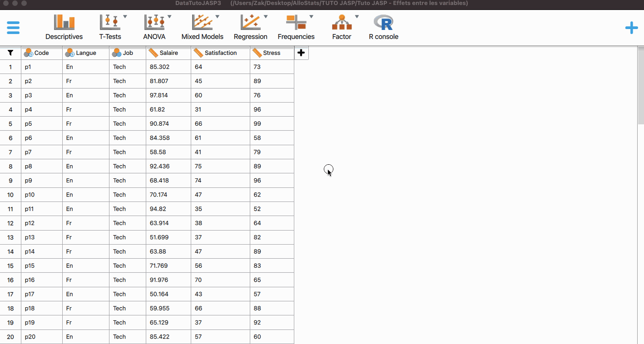This screenshot has width=644, height=344.
Task: Open the filter funnel icon
Action: point(10,53)
